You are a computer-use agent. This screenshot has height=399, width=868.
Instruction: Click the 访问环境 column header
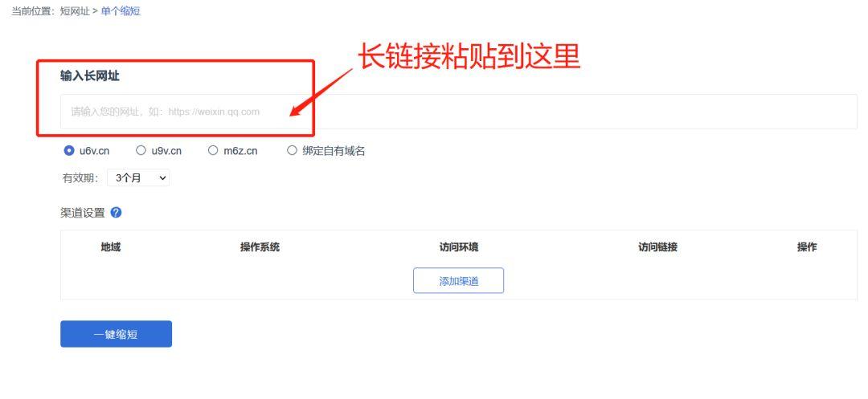458,247
